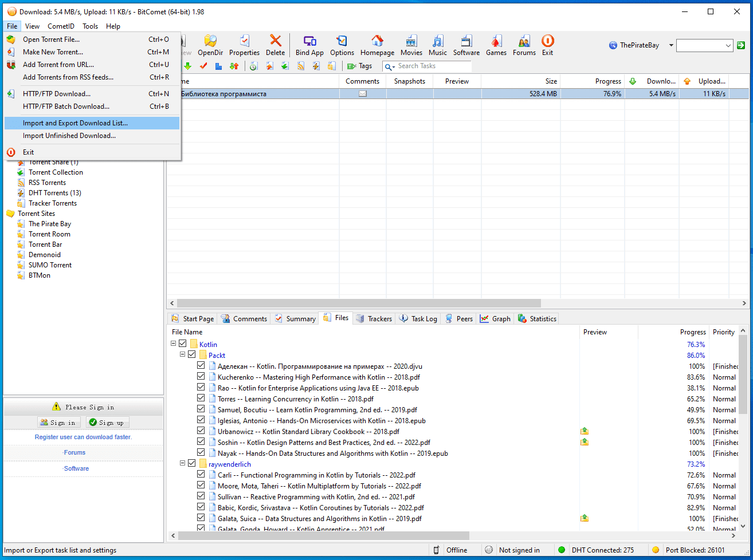
Task: Click 'Register user can download faster' link
Action: 83,437
